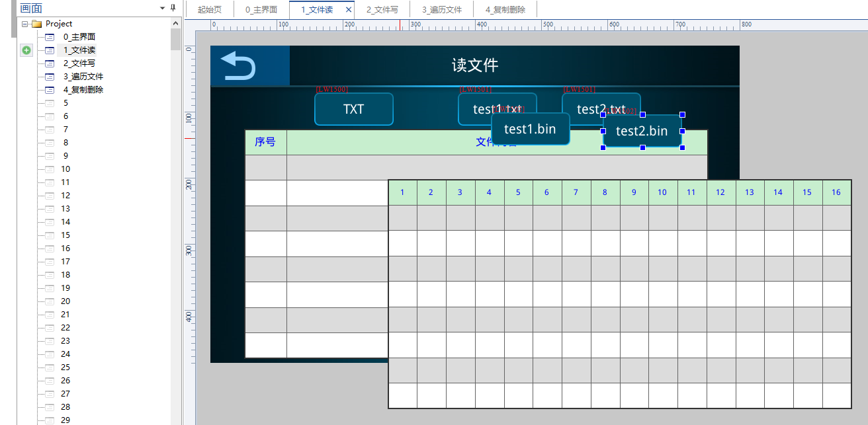Click the green add-screen plus icon
Viewport: 868px width, 425px height.
pyautogui.click(x=26, y=50)
